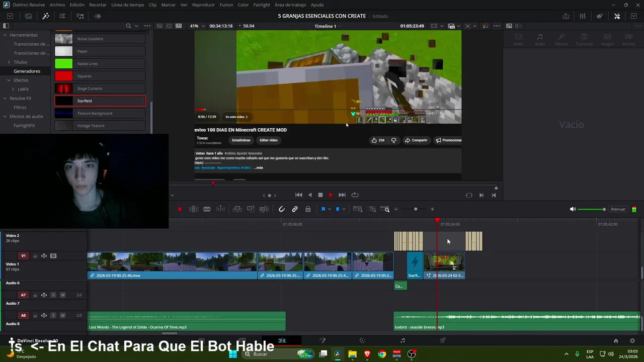Go to first frame button
Viewport: 644px width, 362px height.
(298, 195)
